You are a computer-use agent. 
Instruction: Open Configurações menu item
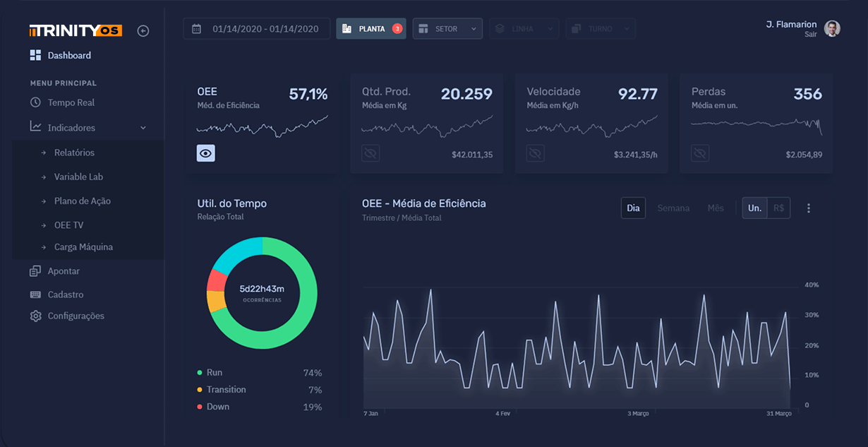[x=76, y=316]
